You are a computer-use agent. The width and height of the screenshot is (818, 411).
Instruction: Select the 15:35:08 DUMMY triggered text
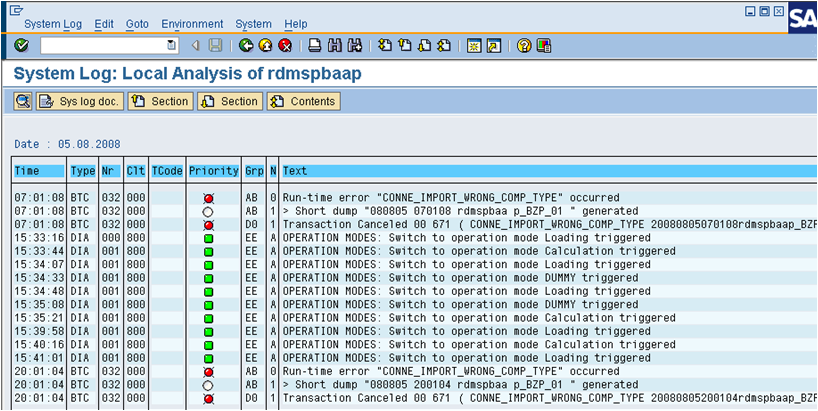(x=460, y=305)
